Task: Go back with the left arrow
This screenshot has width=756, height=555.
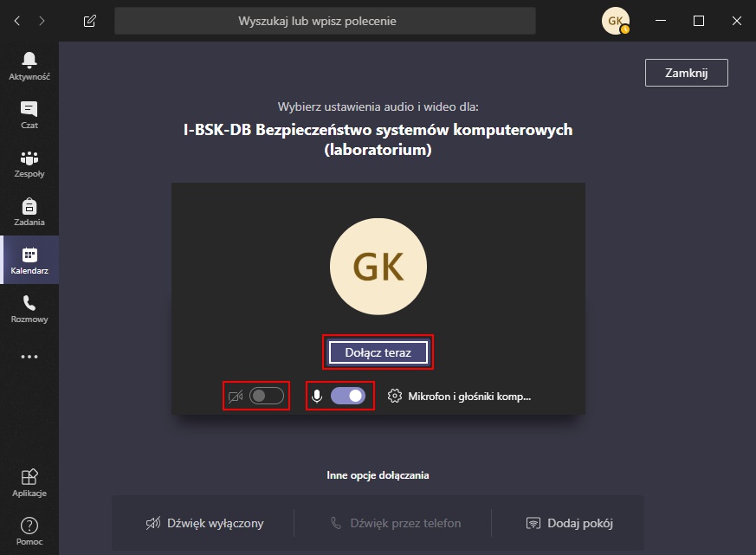Action: 17,21
